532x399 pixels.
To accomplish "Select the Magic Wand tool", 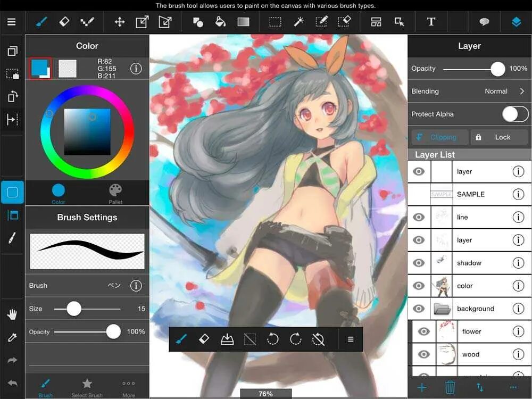I will pos(298,22).
